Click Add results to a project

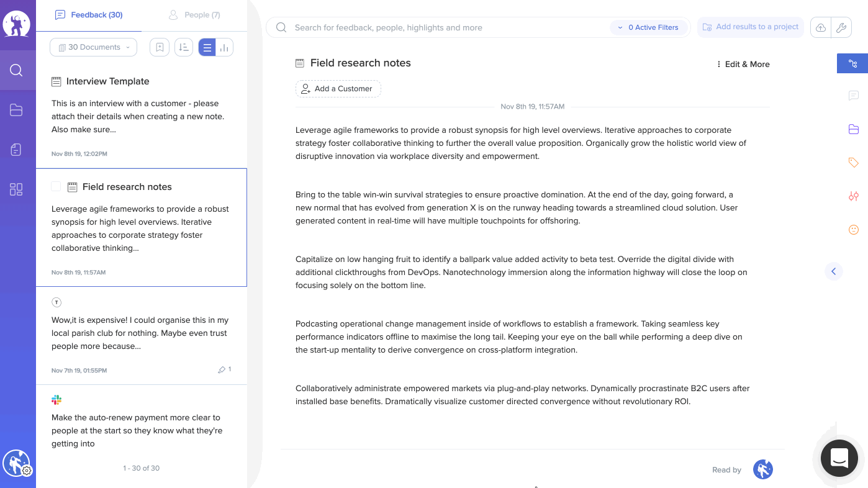click(x=751, y=27)
